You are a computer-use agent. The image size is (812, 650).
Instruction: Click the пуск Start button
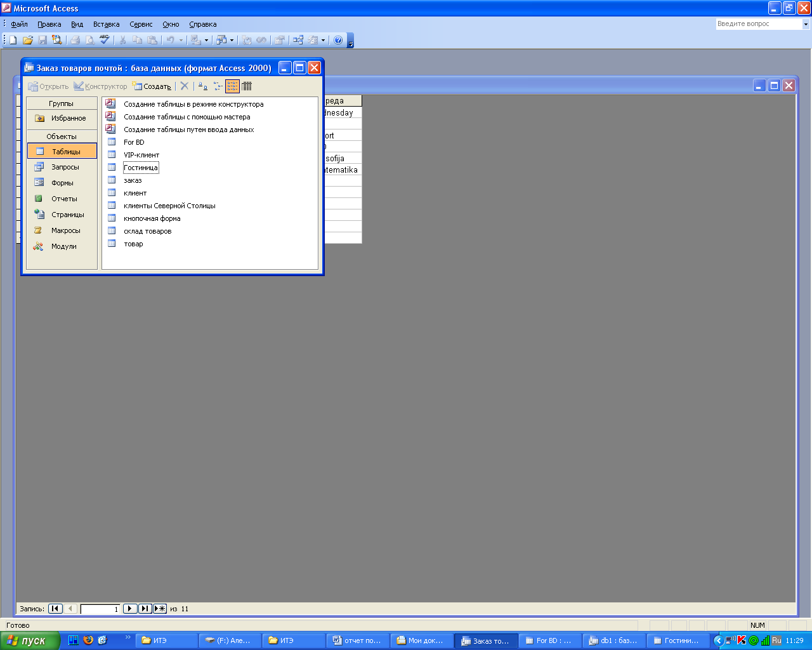pos(30,640)
